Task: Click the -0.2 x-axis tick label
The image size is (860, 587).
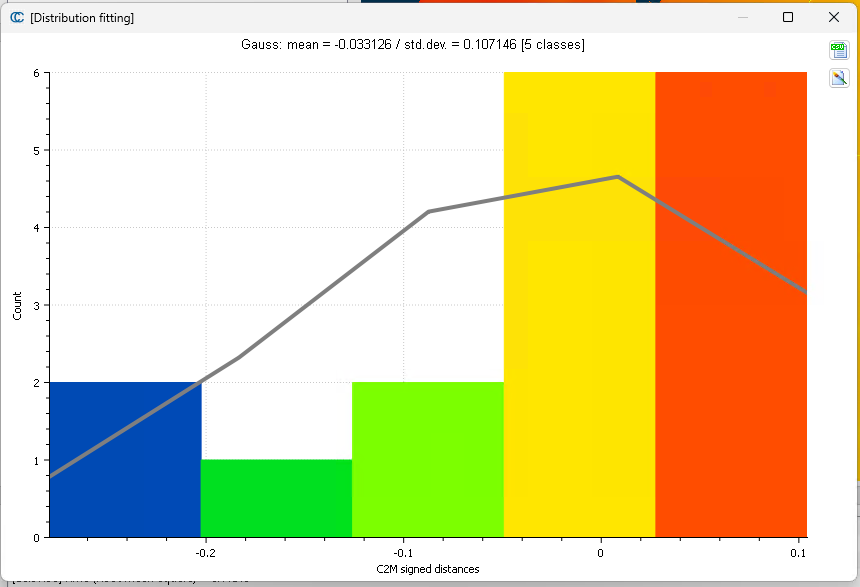Action: coord(206,553)
